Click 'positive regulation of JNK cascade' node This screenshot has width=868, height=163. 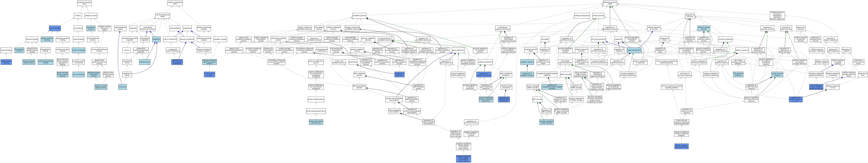pos(546,122)
